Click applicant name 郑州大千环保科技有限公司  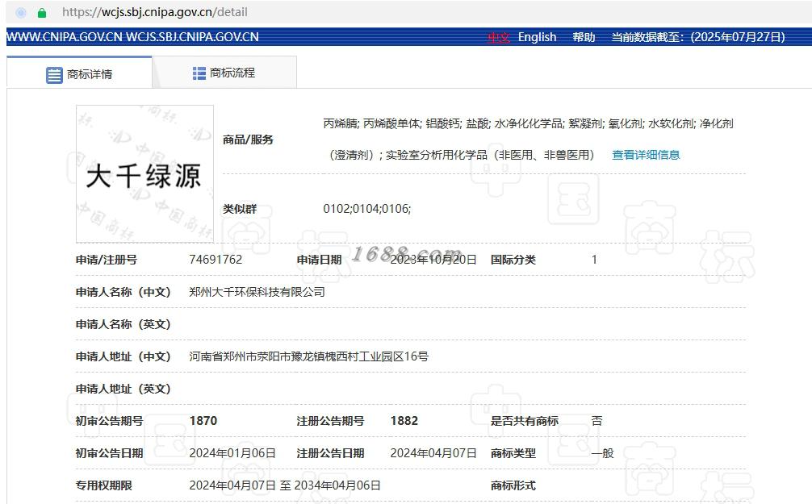pos(257,292)
